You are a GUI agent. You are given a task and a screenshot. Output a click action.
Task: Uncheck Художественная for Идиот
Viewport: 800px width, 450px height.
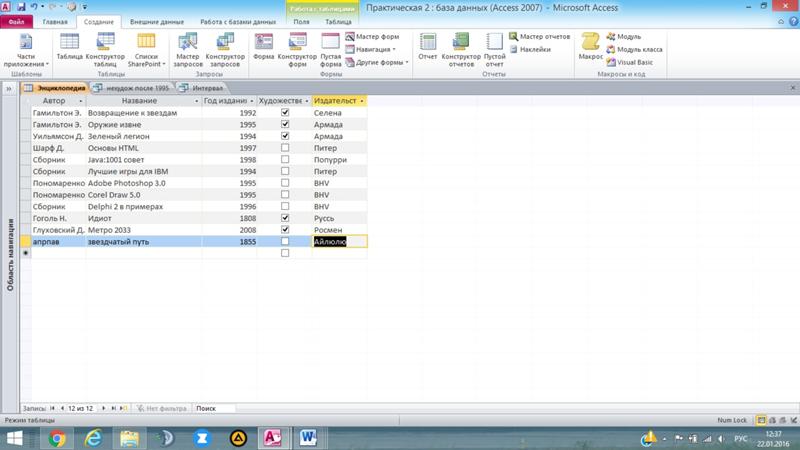click(285, 218)
